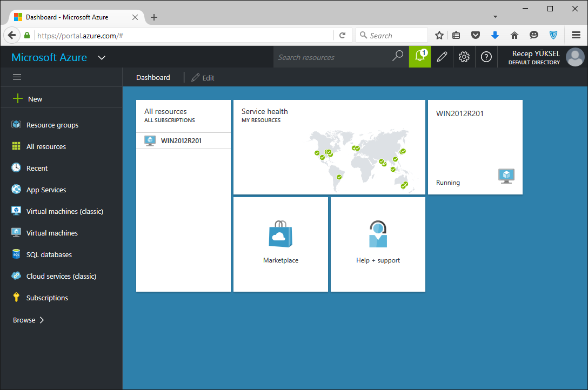
Task: Click the site security padlock icon
Action: 27,35
